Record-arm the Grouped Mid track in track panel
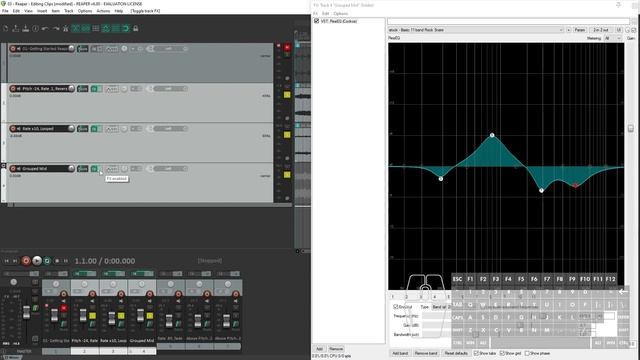The width and height of the screenshot is (640, 360). click(13, 169)
